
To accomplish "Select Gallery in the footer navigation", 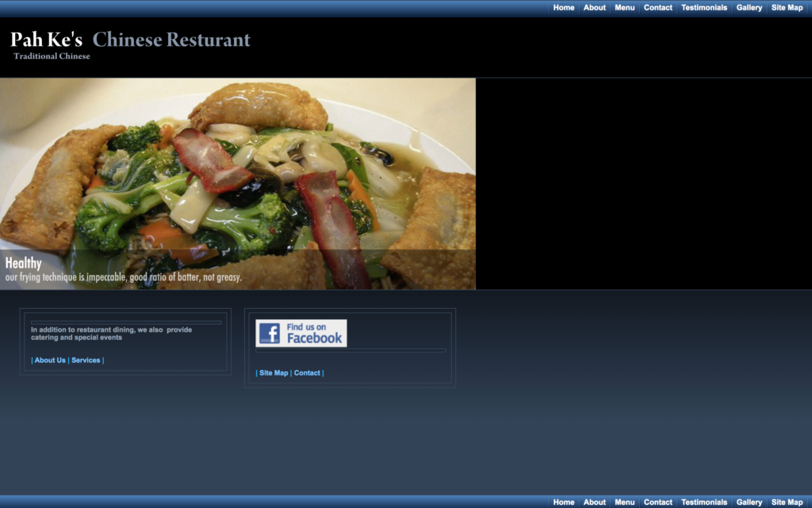I will click(x=749, y=502).
